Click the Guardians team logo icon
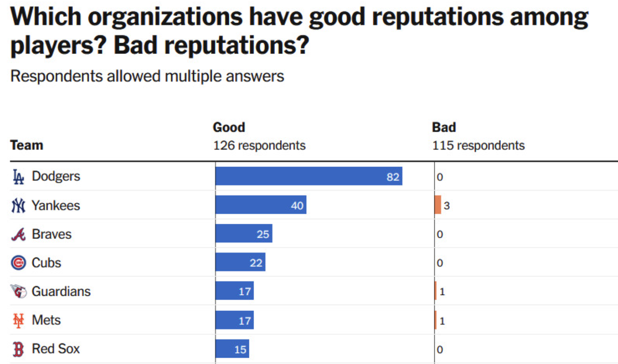This screenshot has height=364, width=618. click(18, 291)
